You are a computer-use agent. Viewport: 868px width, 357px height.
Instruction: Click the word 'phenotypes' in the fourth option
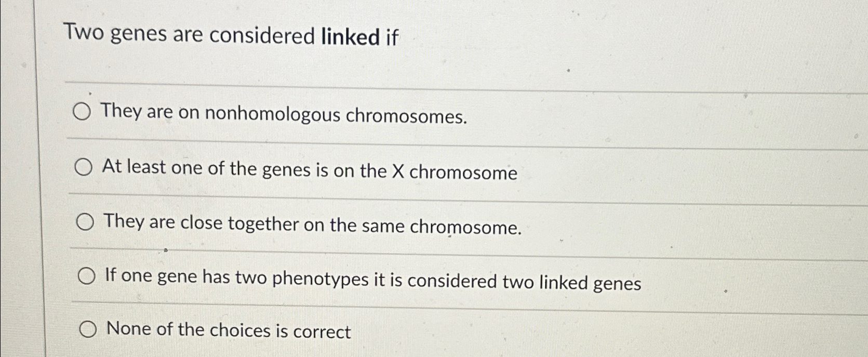click(x=322, y=280)
